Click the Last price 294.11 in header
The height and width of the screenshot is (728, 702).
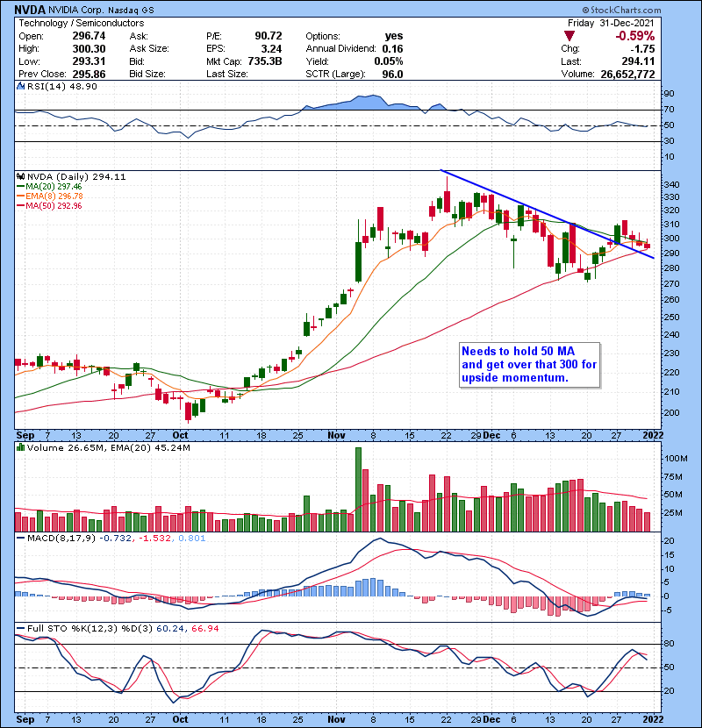(638, 61)
